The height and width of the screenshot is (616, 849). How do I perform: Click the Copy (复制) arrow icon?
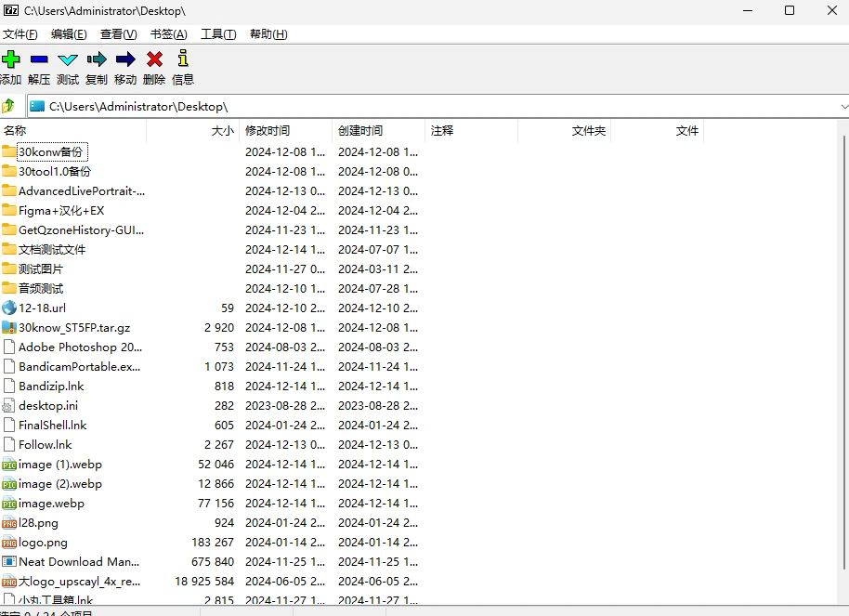click(97, 59)
